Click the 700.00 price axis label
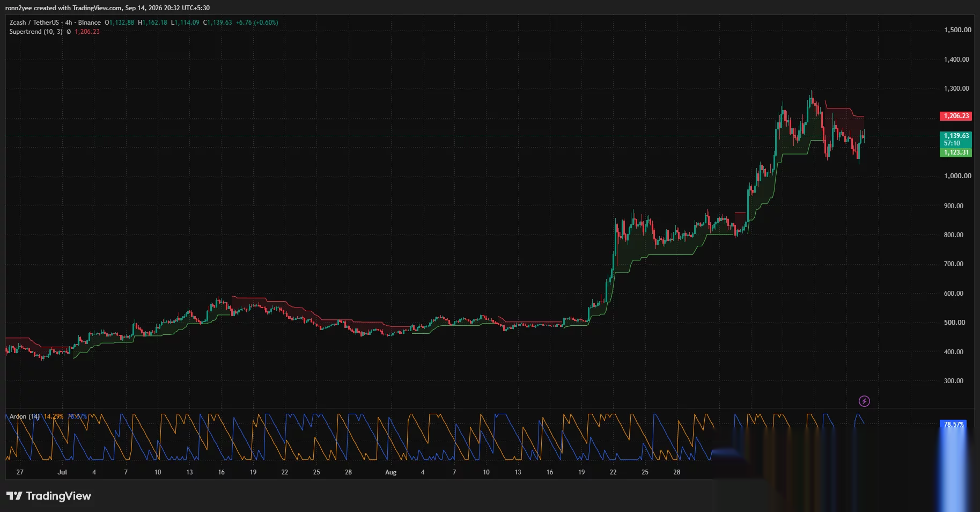Image resolution: width=980 pixels, height=512 pixels. pyautogui.click(x=954, y=264)
